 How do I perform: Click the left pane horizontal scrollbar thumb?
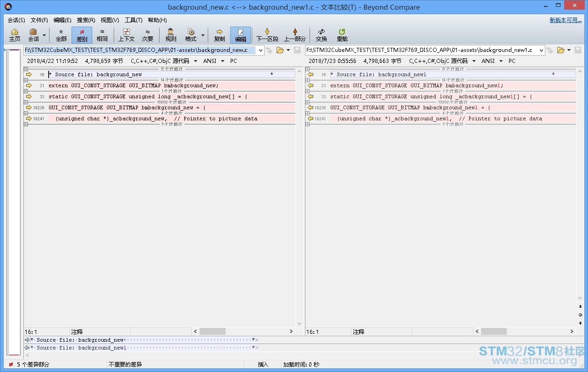pos(212,331)
